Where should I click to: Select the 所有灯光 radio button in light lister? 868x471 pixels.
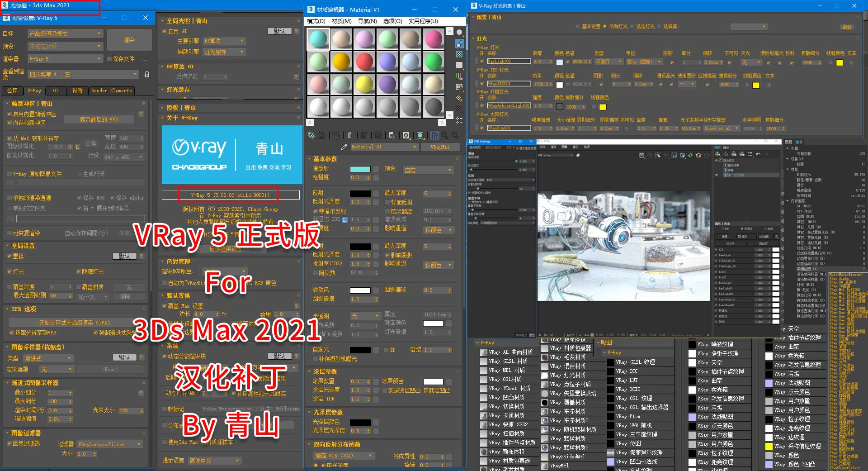coord(604,26)
